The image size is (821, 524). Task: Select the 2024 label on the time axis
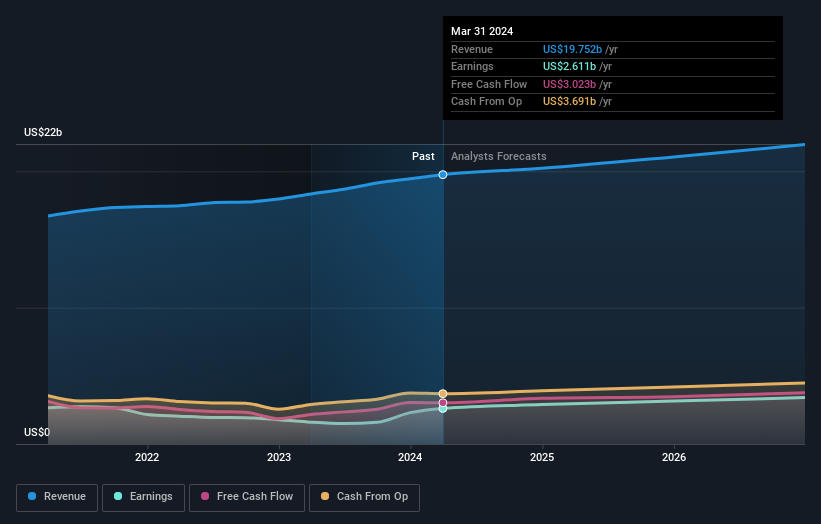410,458
